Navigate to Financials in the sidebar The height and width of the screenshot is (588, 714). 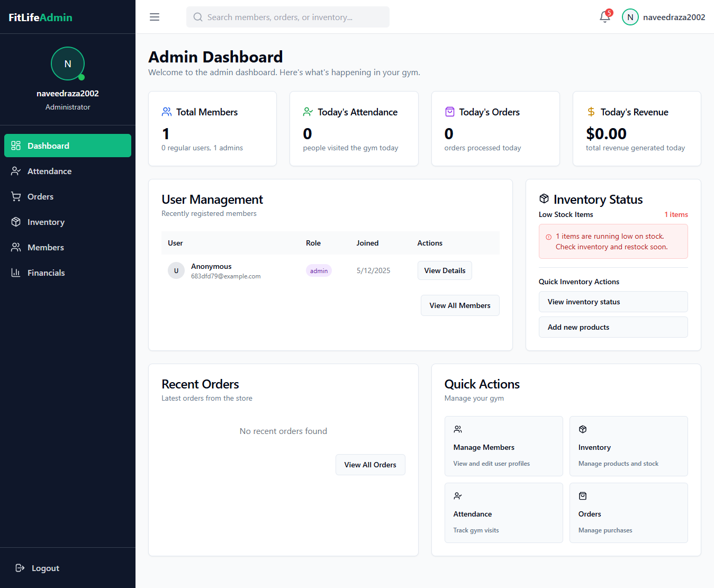[x=46, y=273]
